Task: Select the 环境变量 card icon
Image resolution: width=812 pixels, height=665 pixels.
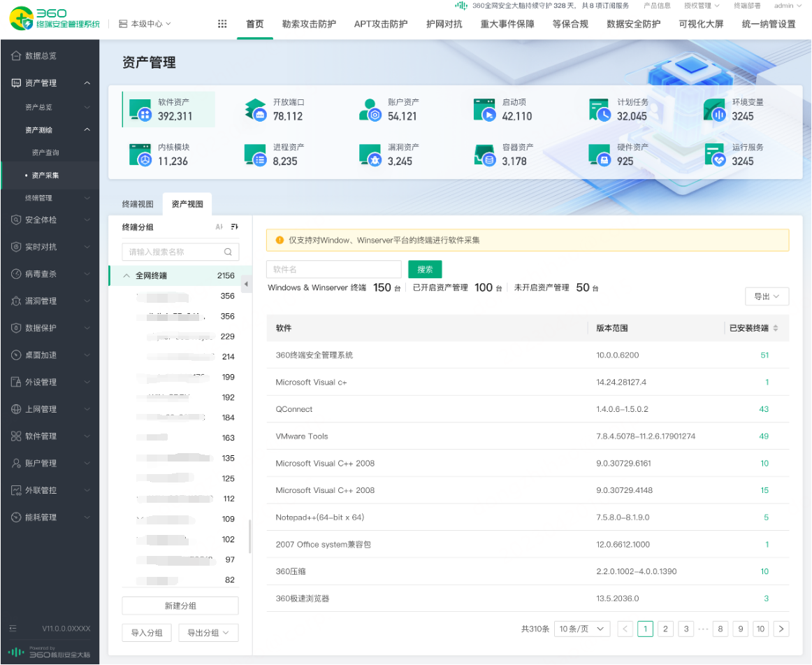Action: (x=715, y=109)
